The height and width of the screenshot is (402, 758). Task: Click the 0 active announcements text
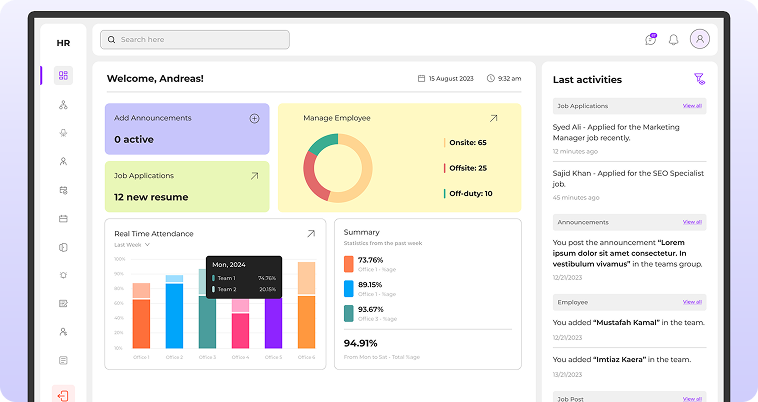(x=134, y=140)
